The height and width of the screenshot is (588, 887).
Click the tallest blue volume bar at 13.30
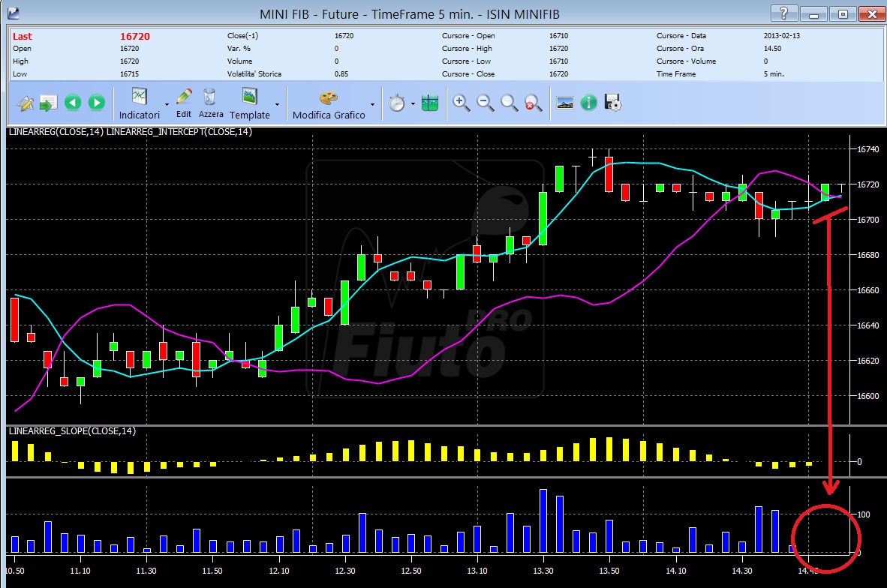[543, 520]
